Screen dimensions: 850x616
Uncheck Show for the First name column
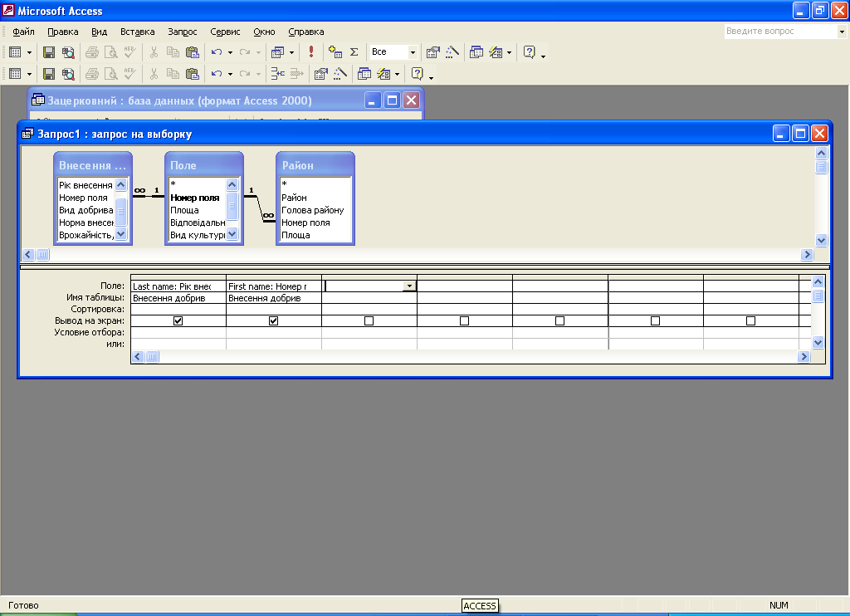coord(273,321)
